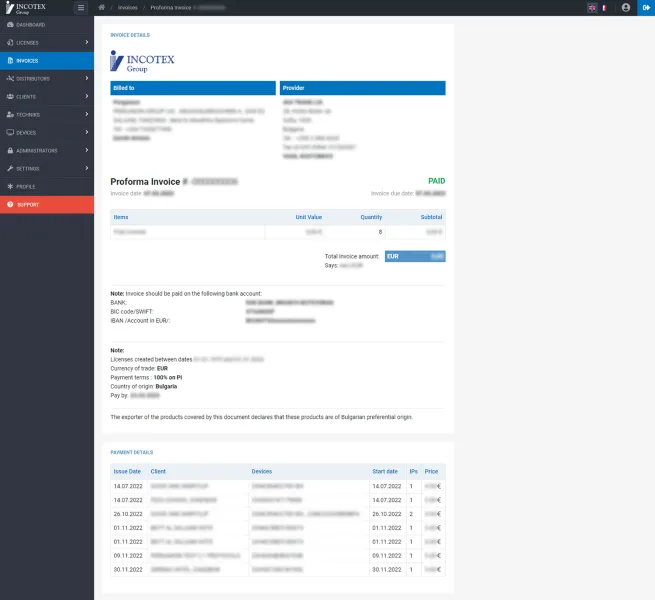Click the 'INVOICE DETAILS' section title
This screenshot has height=600, width=655.
(130, 35)
